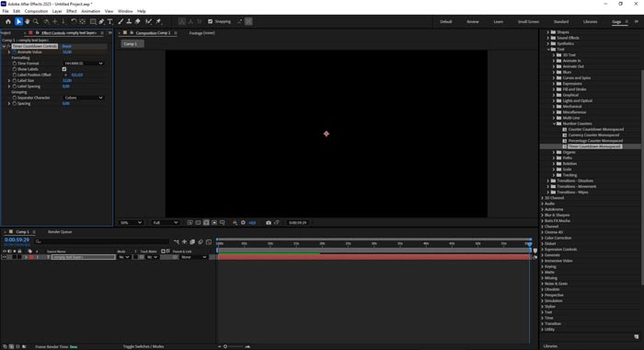Switch to the Standard workspace
644x350 pixels.
(x=561, y=22)
